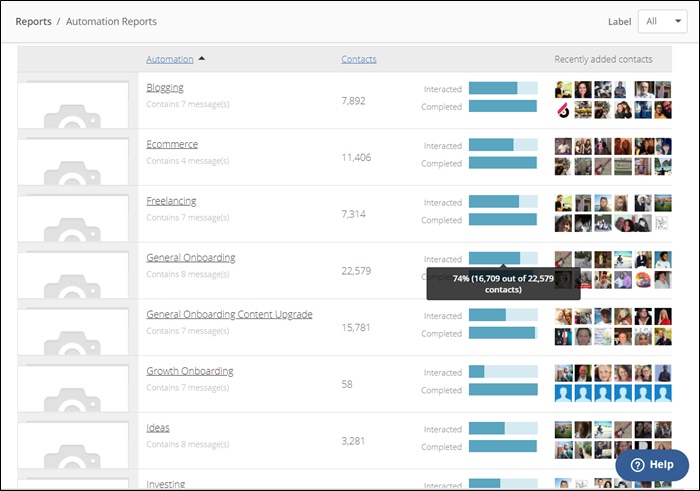Click the Freelancing placeholder camera thumbnail
The image size is (700, 491).
coord(73,218)
